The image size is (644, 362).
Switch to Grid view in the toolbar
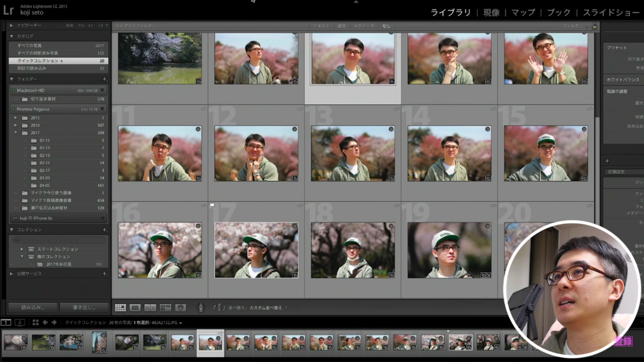click(120, 307)
